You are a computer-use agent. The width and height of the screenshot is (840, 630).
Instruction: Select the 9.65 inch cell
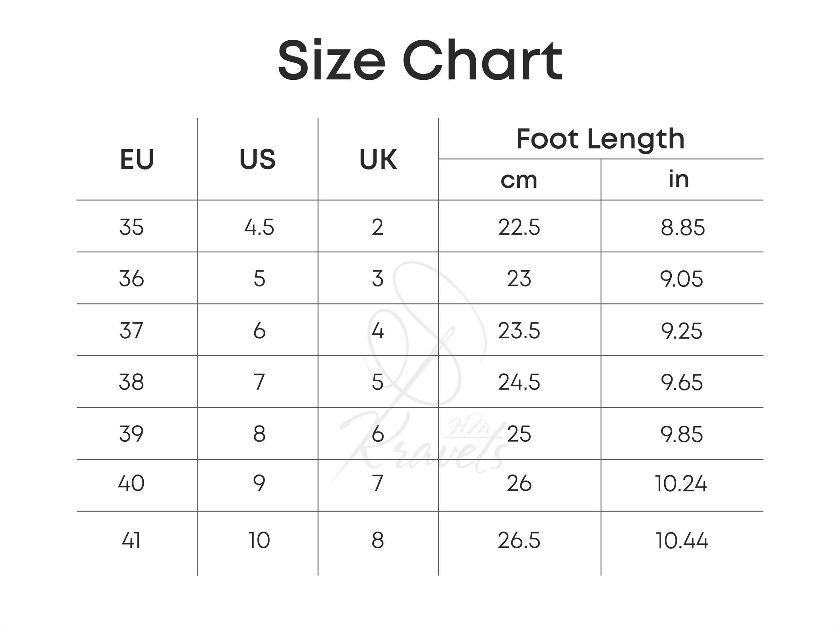pyautogui.click(x=682, y=382)
